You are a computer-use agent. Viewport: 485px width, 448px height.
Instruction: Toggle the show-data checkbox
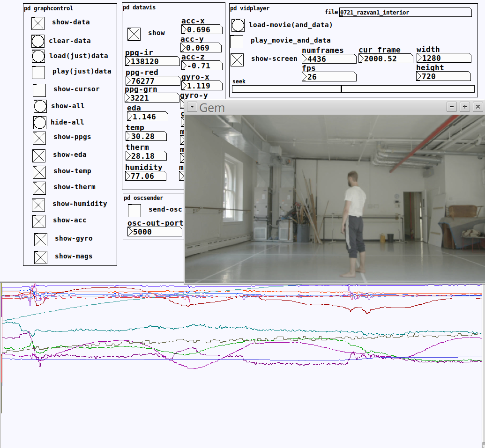[38, 23]
